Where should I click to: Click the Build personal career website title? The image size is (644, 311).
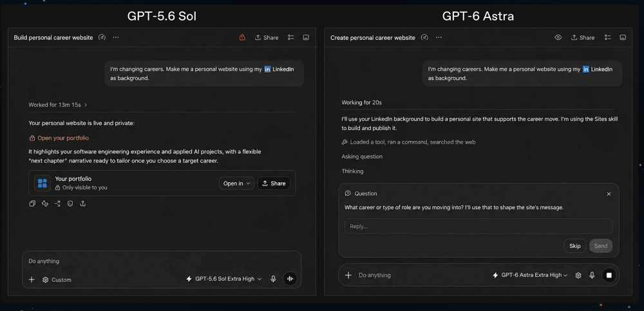tap(53, 37)
